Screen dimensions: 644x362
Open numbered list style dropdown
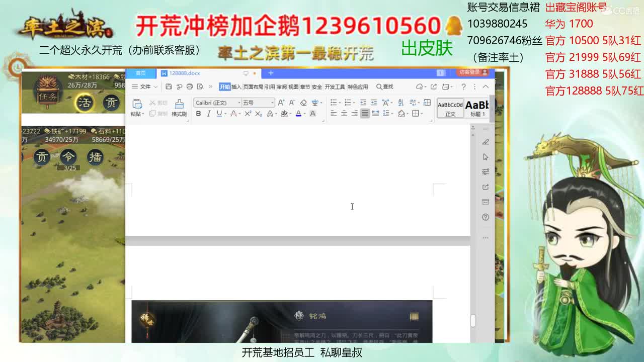[354, 103]
